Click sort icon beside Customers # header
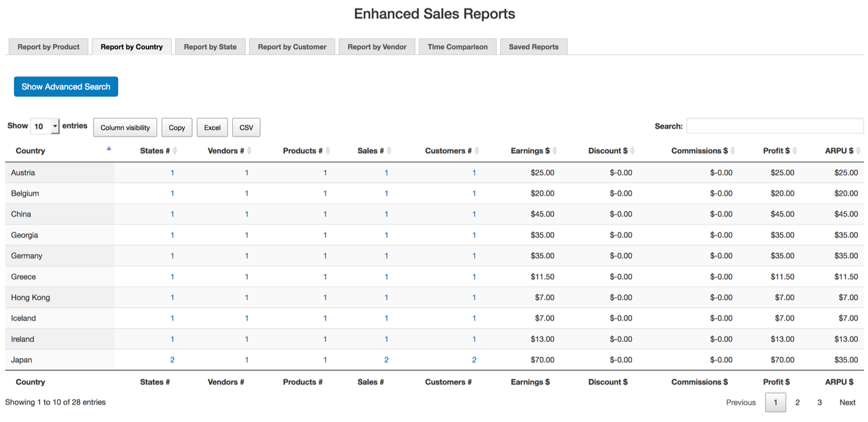 (x=477, y=151)
